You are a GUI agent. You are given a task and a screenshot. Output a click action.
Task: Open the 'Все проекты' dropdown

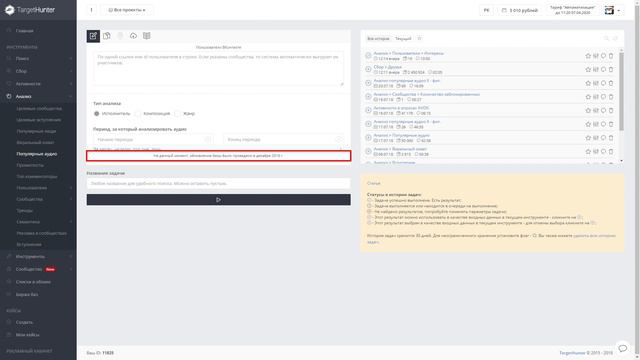point(127,10)
